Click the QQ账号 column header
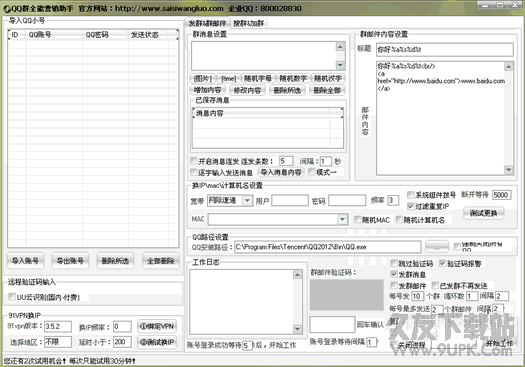Screen dimensions: 525x367 coord(54,35)
